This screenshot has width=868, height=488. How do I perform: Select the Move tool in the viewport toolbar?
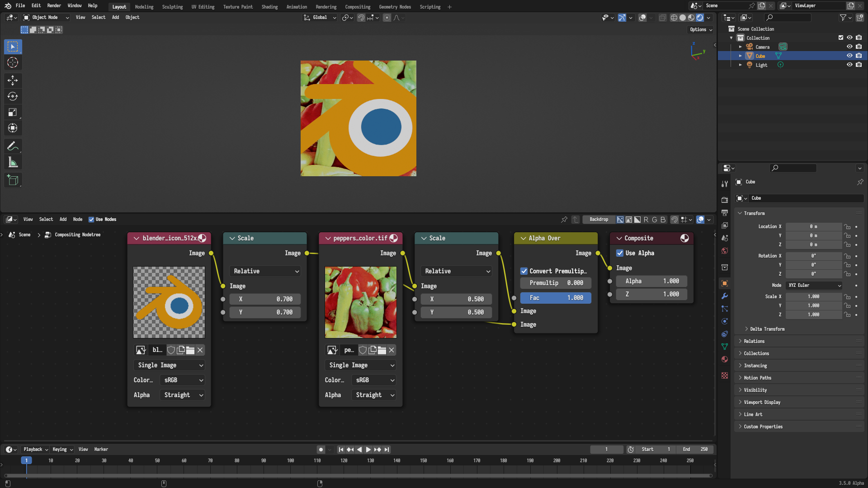(13, 80)
